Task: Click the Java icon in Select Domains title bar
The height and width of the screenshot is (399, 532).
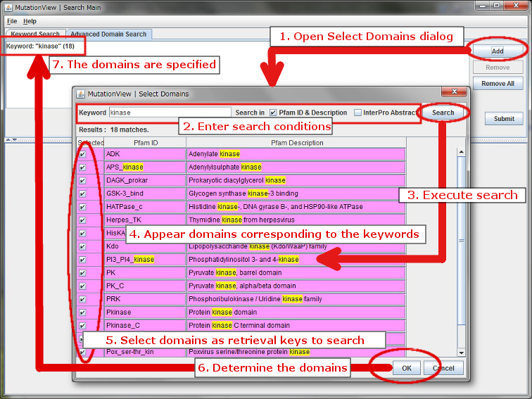Action: [81, 94]
